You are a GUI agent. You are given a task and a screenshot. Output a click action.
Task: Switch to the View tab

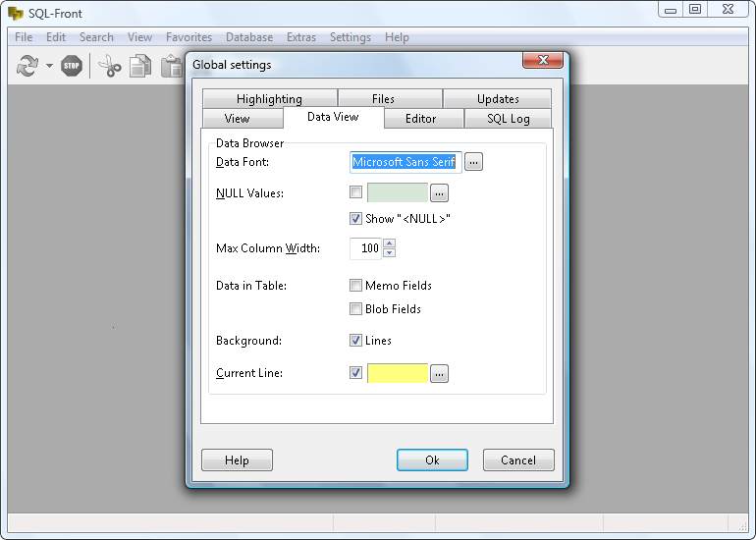(x=243, y=119)
